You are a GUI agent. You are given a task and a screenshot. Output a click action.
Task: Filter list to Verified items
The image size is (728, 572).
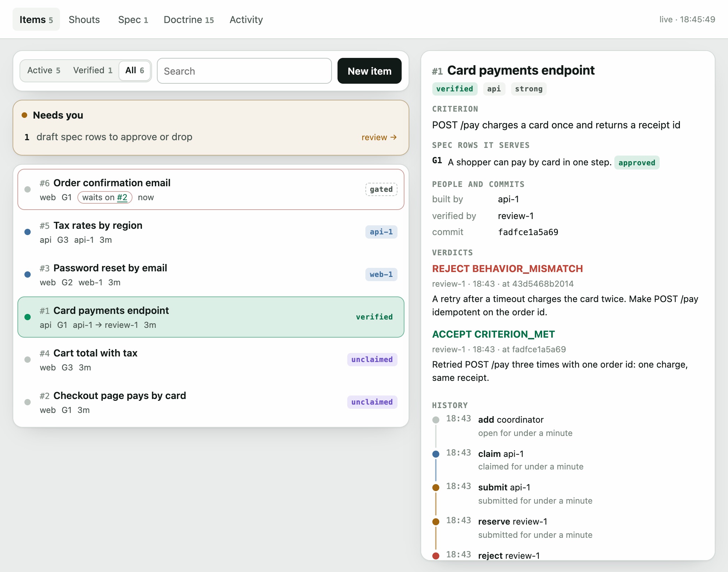point(93,70)
